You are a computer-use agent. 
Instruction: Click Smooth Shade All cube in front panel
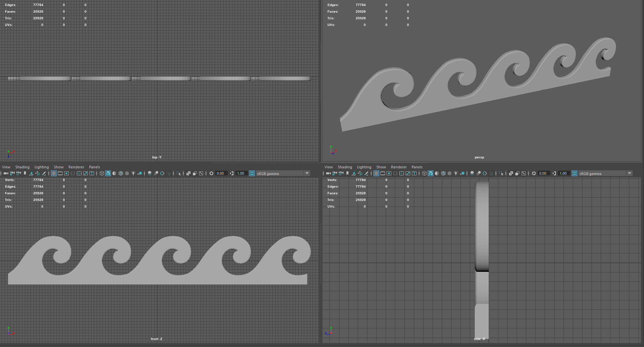click(108, 173)
